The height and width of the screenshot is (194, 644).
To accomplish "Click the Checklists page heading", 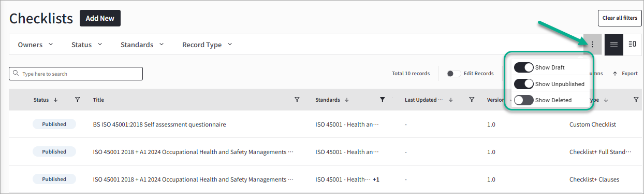I will [x=41, y=19].
